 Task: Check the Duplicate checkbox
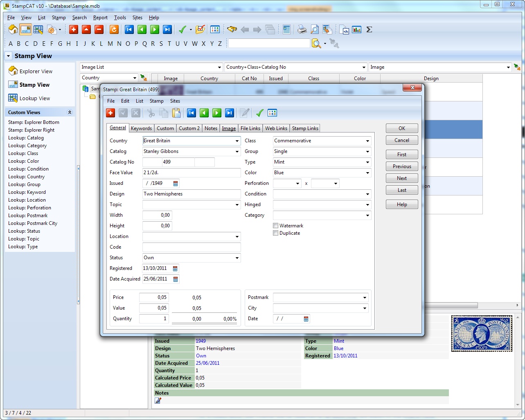click(276, 233)
